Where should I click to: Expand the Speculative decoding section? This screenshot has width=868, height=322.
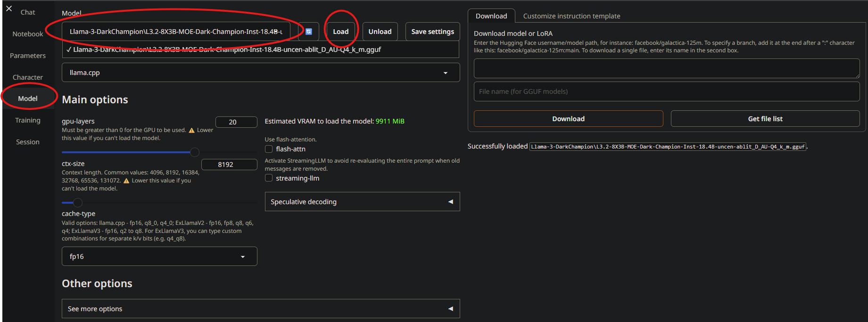pyautogui.click(x=362, y=202)
